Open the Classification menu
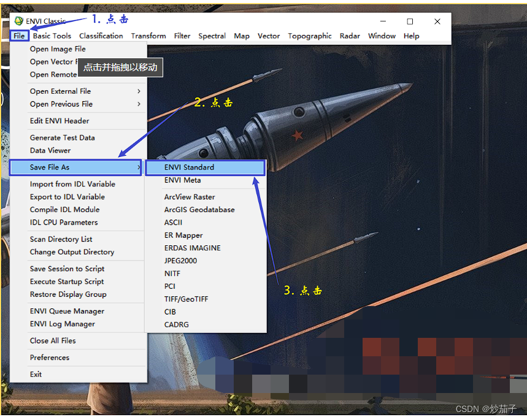Image resolution: width=527 pixels, height=420 pixels. (101, 36)
